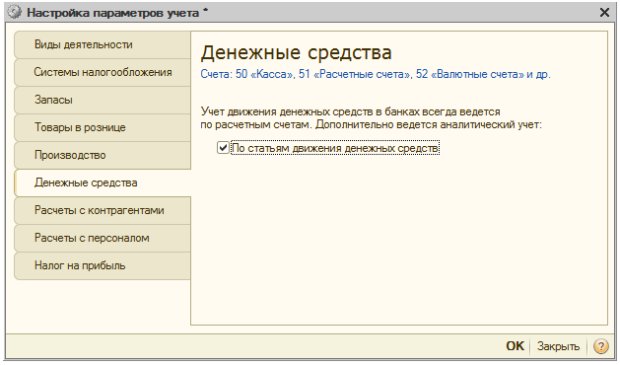Click the label text По статьям движения денежных средств
The width and height of the screenshot is (620, 365).
coord(335,148)
